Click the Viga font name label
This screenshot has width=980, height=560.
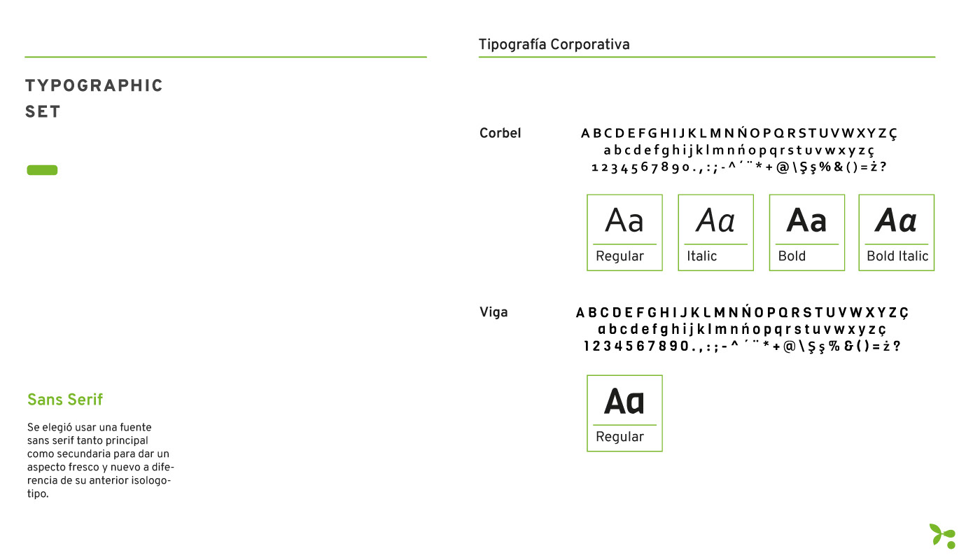pyautogui.click(x=493, y=312)
